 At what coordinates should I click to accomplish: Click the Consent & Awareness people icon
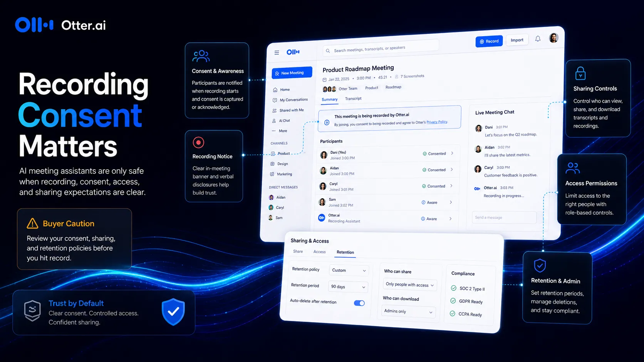(201, 56)
